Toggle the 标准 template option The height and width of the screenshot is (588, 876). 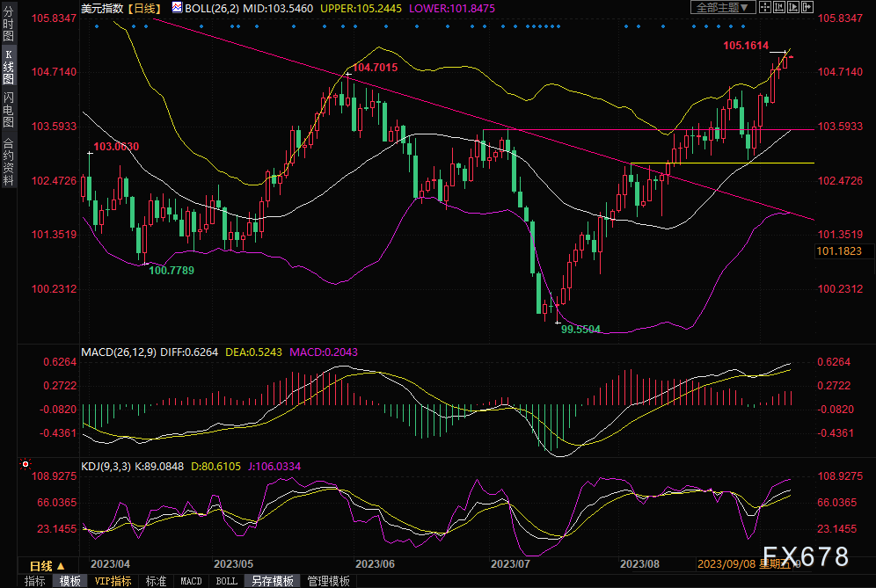click(156, 581)
